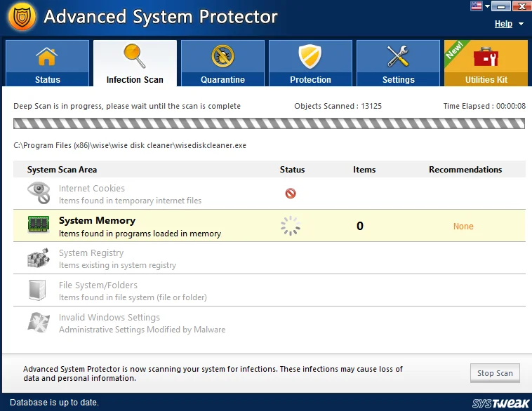The height and width of the screenshot is (411, 532).
Task: Open the Protection tab
Action: (310, 63)
